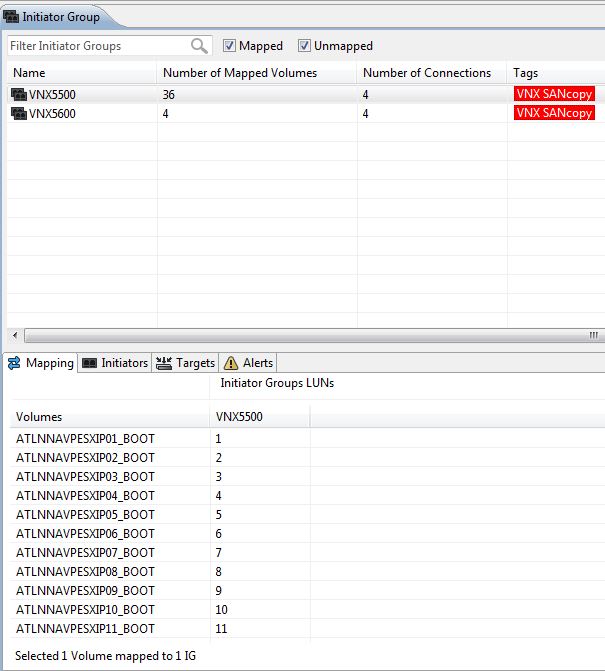Select volume ATLNNAVPESXIP02_BOOT
Screen dimensions: 605x671
85,458
